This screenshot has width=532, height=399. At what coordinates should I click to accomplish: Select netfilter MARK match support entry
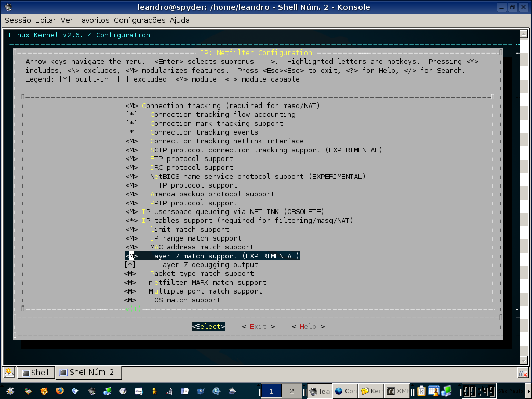tap(195, 282)
